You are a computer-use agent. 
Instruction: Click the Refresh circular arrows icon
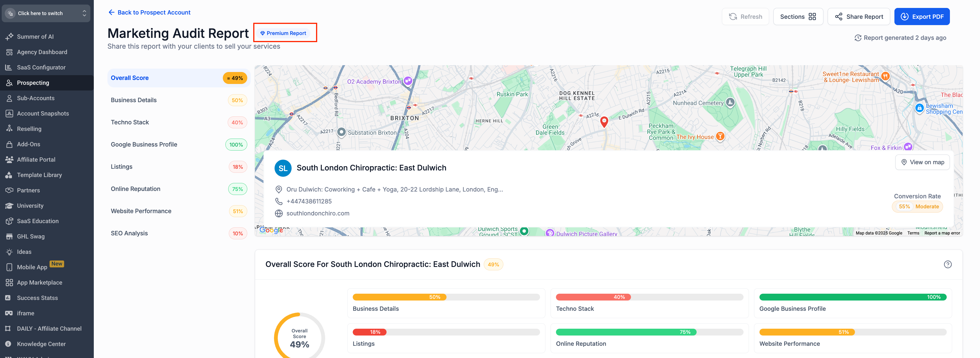(733, 17)
